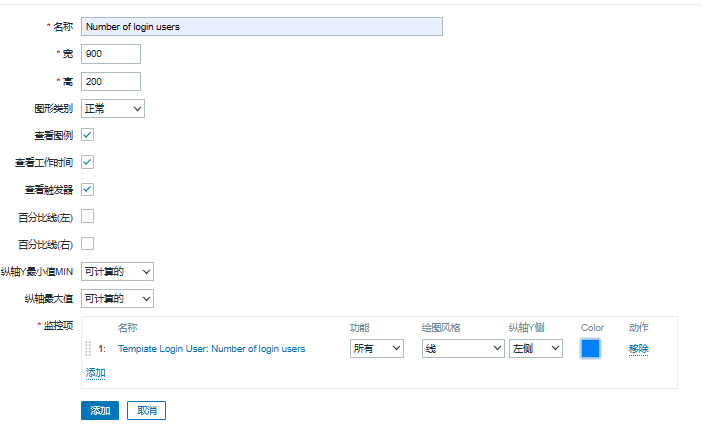Open the 纵轴Y侧 dropdown showing 左侧

coord(535,348)
